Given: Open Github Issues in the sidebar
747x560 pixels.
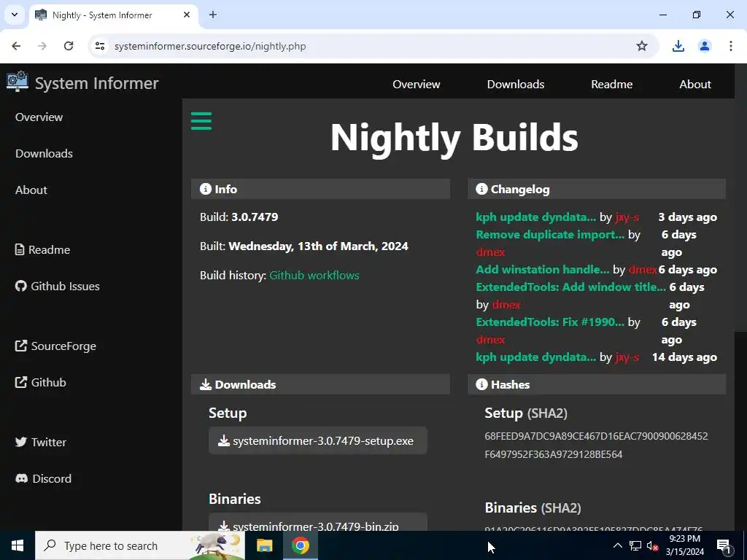Looking at the screenshot, I should point(57,286).
